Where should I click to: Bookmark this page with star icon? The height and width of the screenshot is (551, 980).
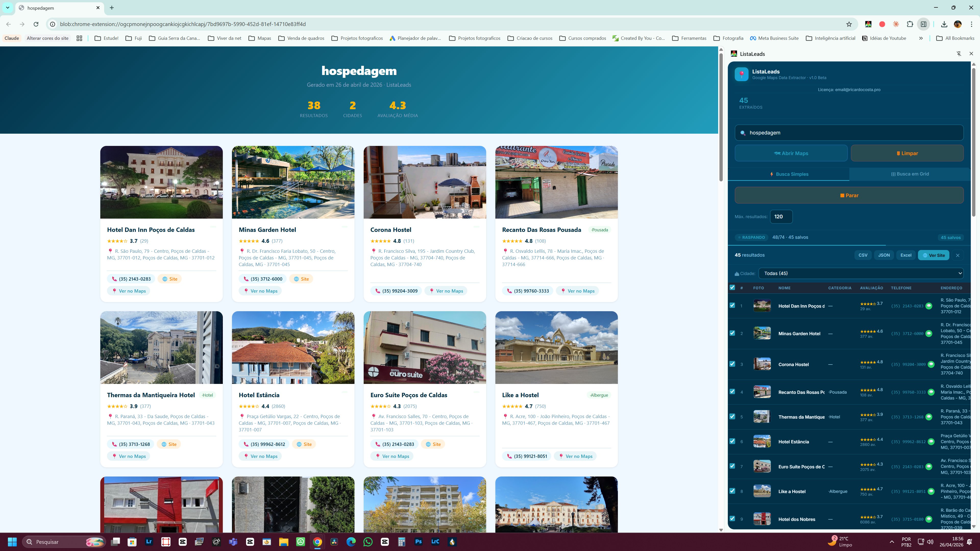849,24
